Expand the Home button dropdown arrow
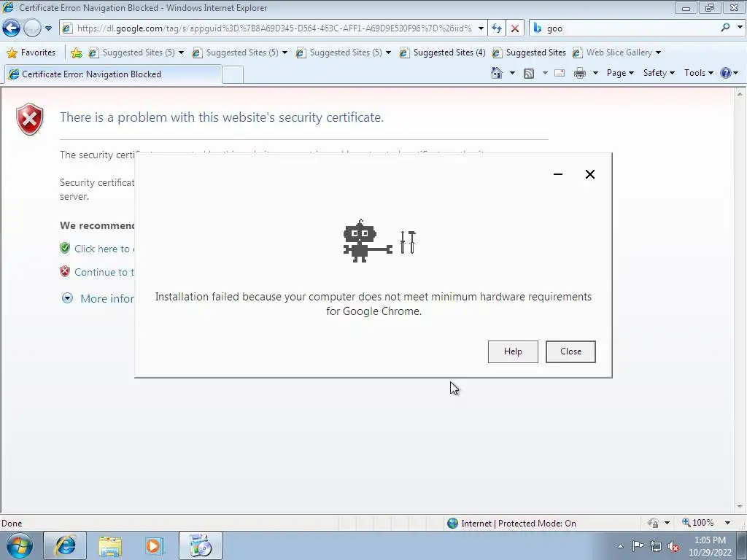This screenshot has width=747, height=560. tap(512, 73)
